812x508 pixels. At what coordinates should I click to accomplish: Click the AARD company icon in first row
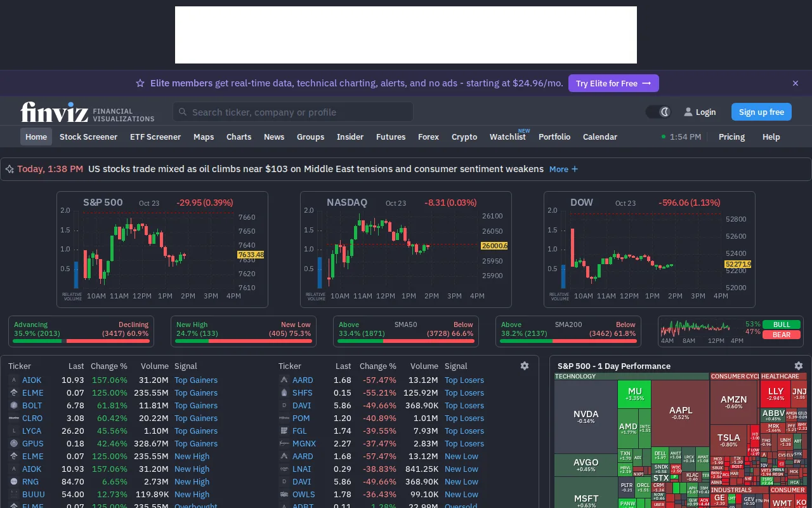pos(284,380)
